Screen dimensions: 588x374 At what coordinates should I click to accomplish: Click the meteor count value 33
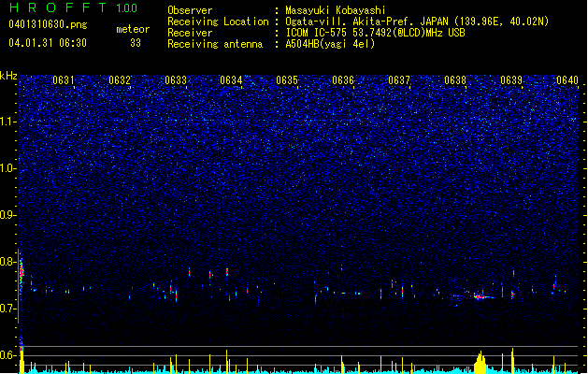click(x=136, y=43)
